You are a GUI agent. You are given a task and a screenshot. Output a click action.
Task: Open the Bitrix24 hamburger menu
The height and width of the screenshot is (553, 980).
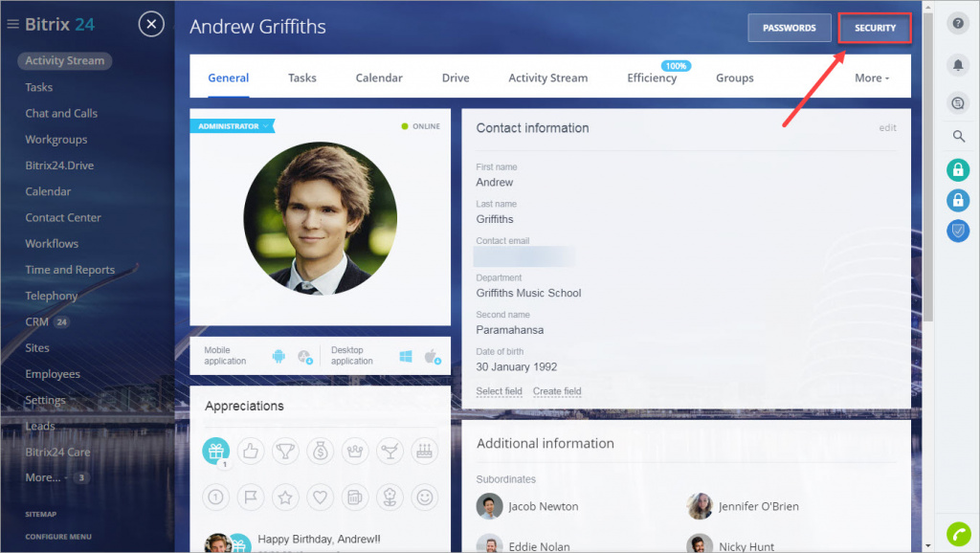click(x=12, y=24)
